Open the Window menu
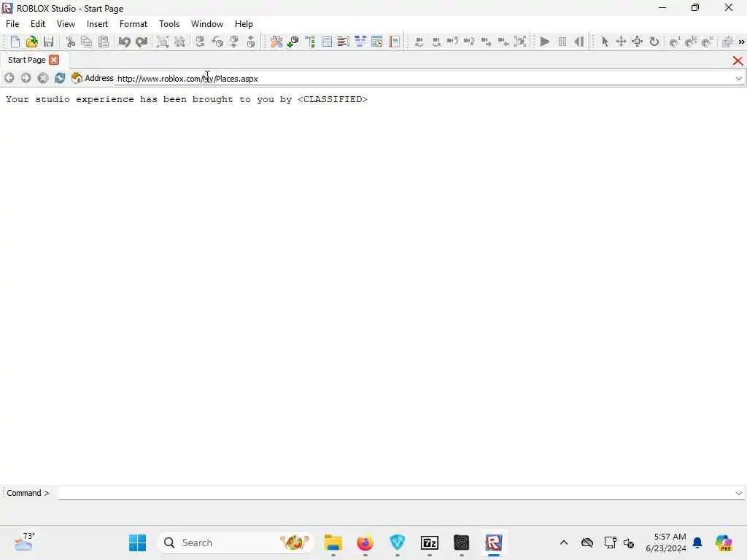This screenshot has width=747, height=560. (206, 24)
